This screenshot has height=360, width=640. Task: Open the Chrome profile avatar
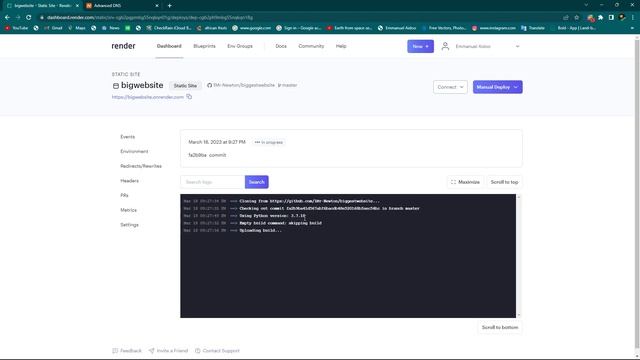pyautogui.click(x=622, y=18)
